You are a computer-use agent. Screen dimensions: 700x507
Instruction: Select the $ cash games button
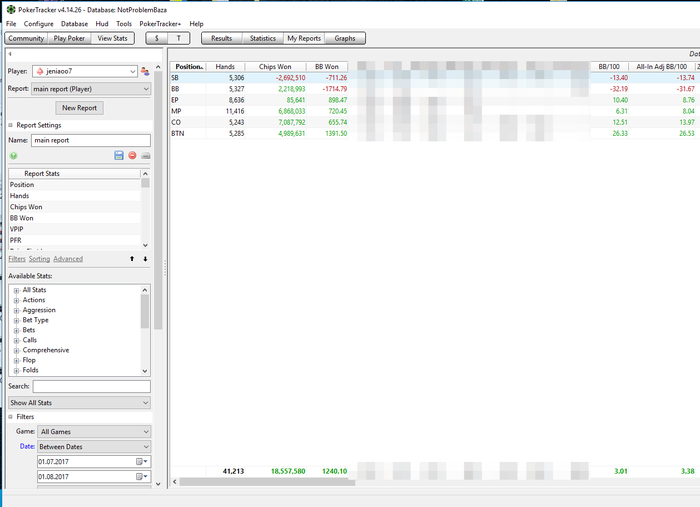[157, 38]
